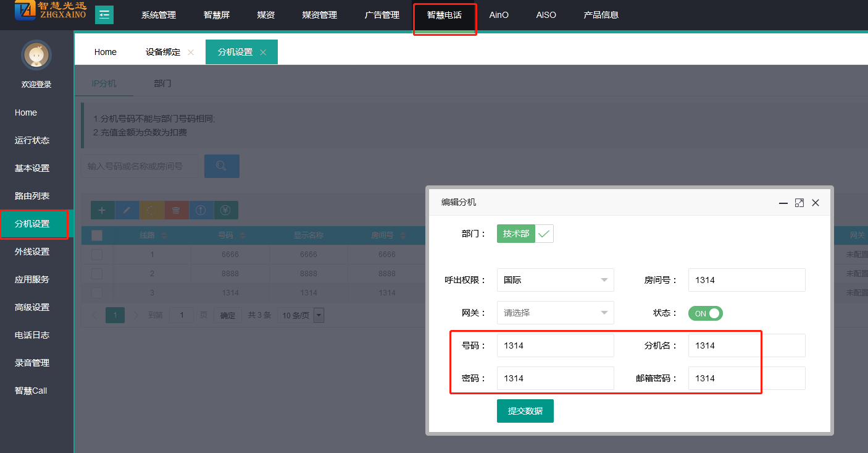This screenshot has height=453, width=868.
Task: Click the upload arrow icon in toolbar
Action: click(201, 210)
